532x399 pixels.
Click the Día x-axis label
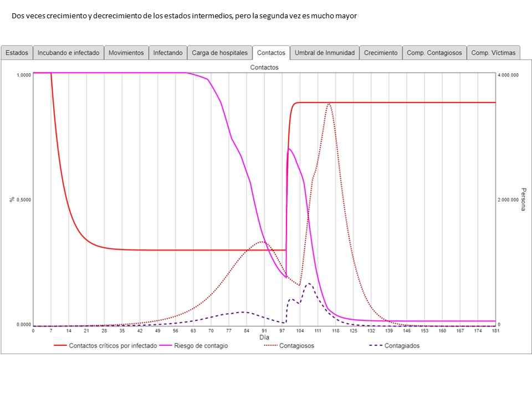pyautogui.click(x=264, y=337)
